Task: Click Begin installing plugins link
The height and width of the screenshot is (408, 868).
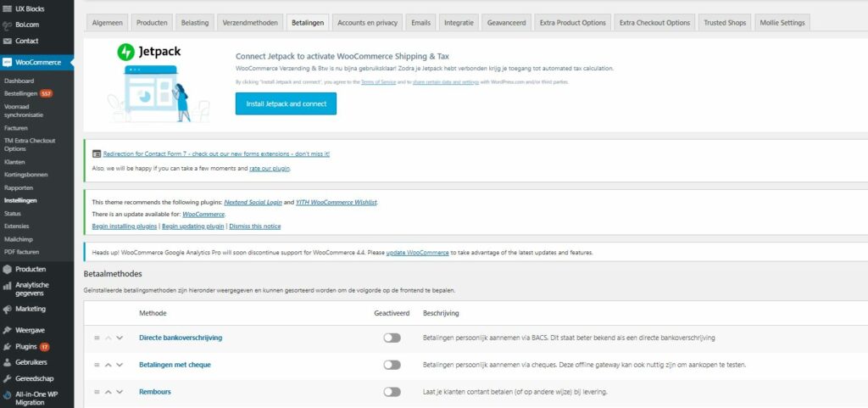Action: [125, 226]
